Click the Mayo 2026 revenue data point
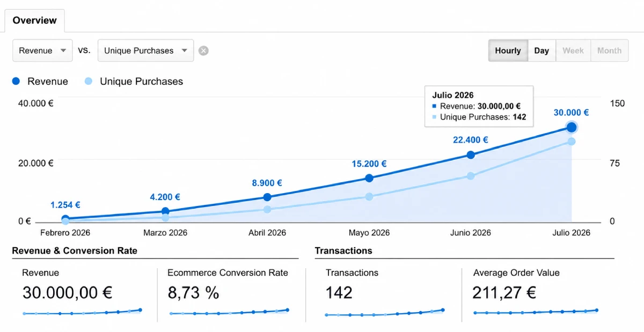Screen dimensions: 644x332 coord(369,178)
